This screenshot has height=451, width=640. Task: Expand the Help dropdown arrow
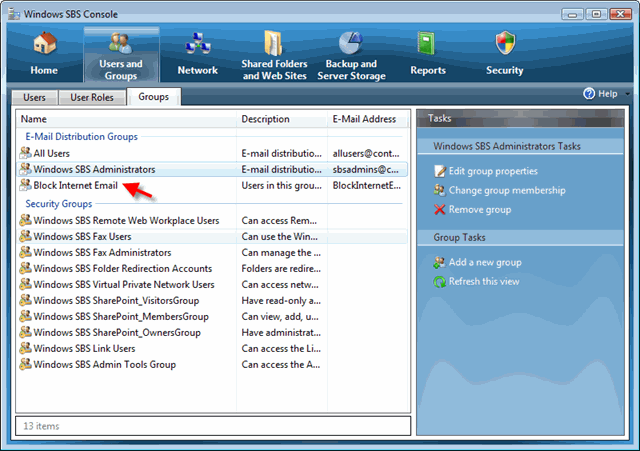pyautogui.click(x=627, y=94)
